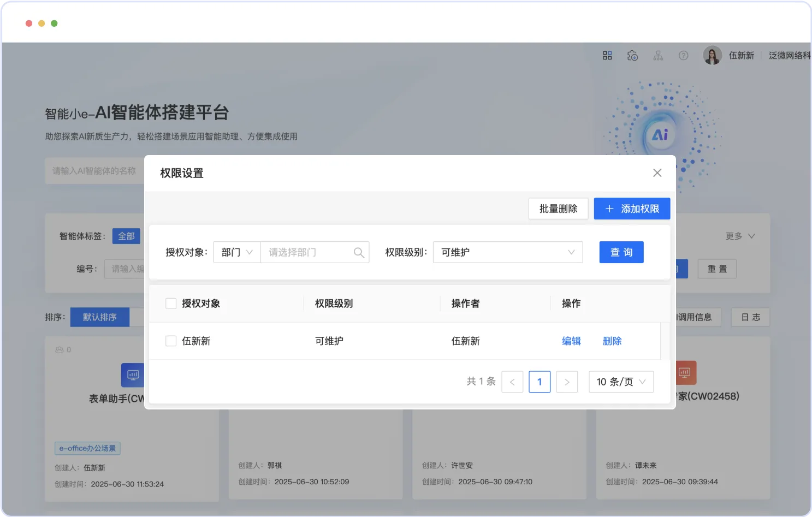The width and height of the screenshot is (812, 517).
Task: Click the orange card icon near CW02458
Action: coord(686,372)
